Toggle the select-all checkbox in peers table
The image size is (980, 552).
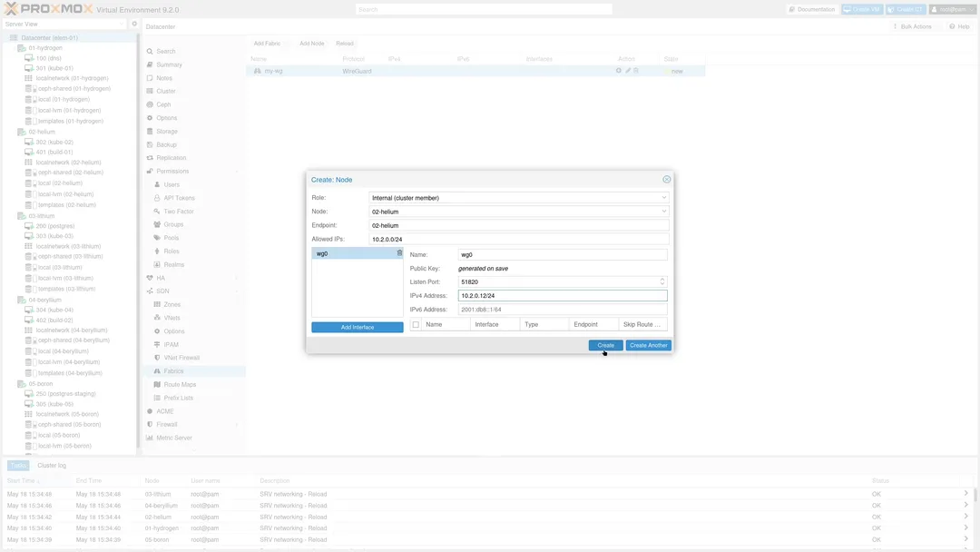416,324
